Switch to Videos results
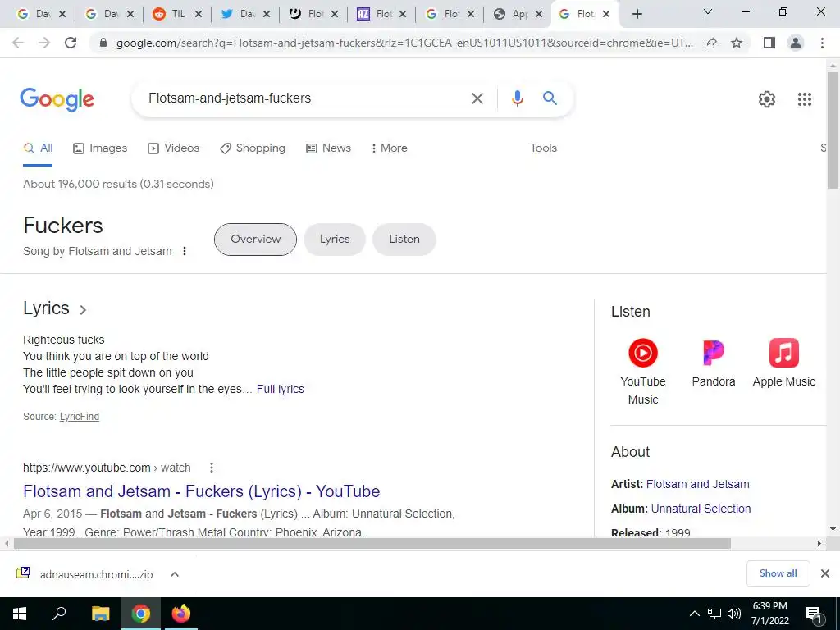 174,148
